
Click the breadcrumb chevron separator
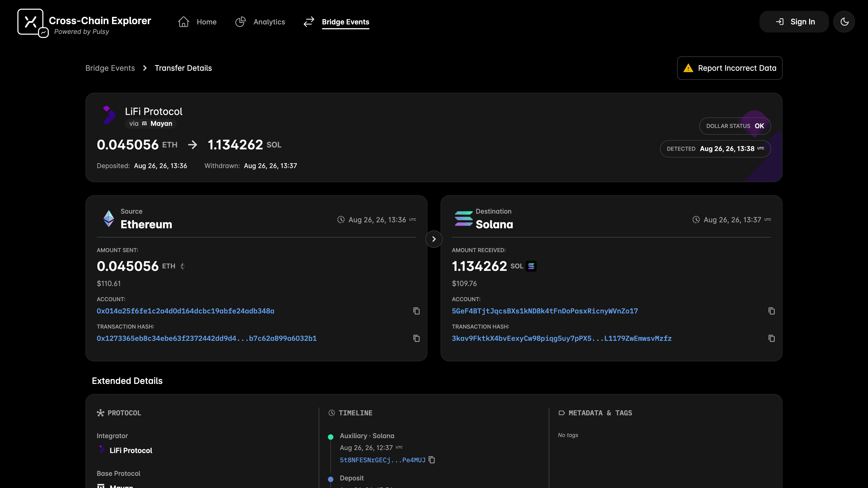[x=145, y=68]
